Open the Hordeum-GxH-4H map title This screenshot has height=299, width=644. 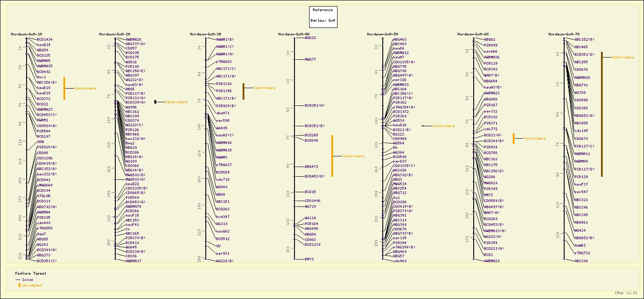(294, 34)
